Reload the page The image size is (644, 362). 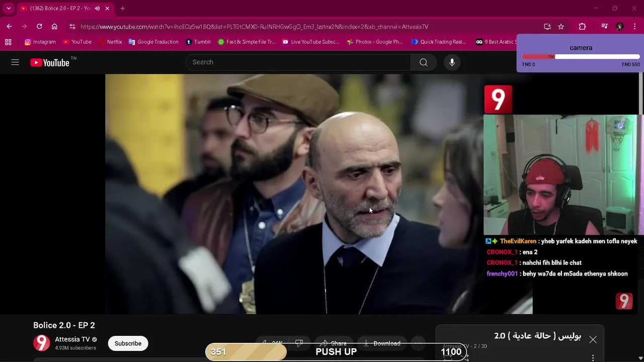click(x=39, y=27)
